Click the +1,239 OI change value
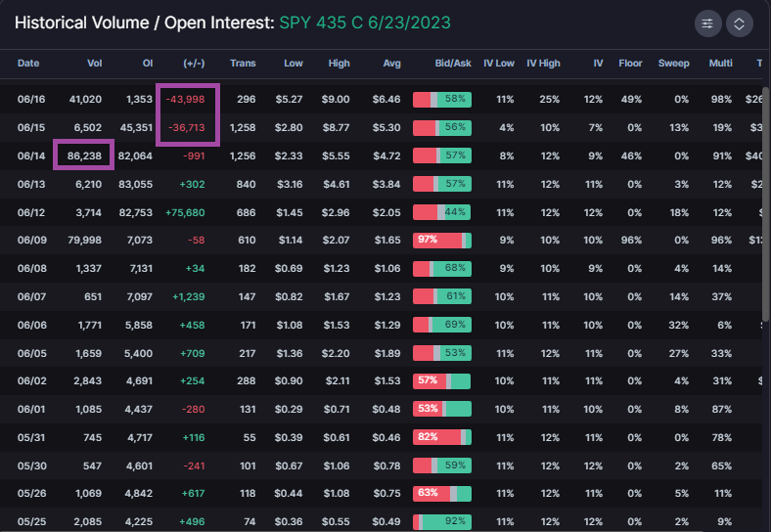Image resolution: width=771 pixels, height=532 pixels. [x=188, y=296]
